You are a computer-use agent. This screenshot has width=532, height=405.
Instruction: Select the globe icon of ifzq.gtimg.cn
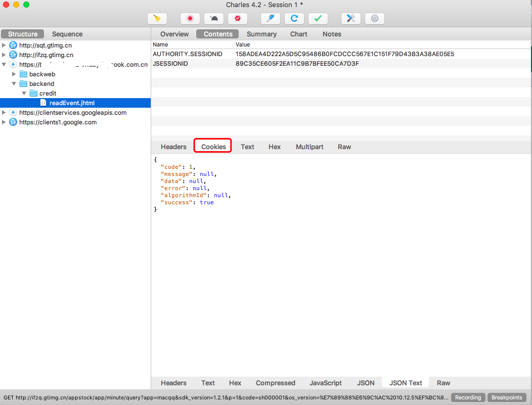(x=13, y=55)
